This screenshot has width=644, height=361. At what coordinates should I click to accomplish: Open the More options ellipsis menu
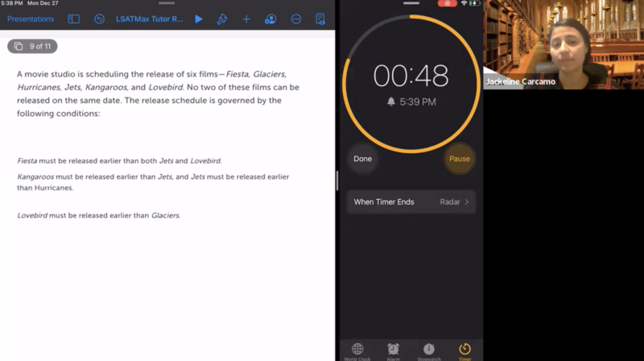[x=295, y=19]
